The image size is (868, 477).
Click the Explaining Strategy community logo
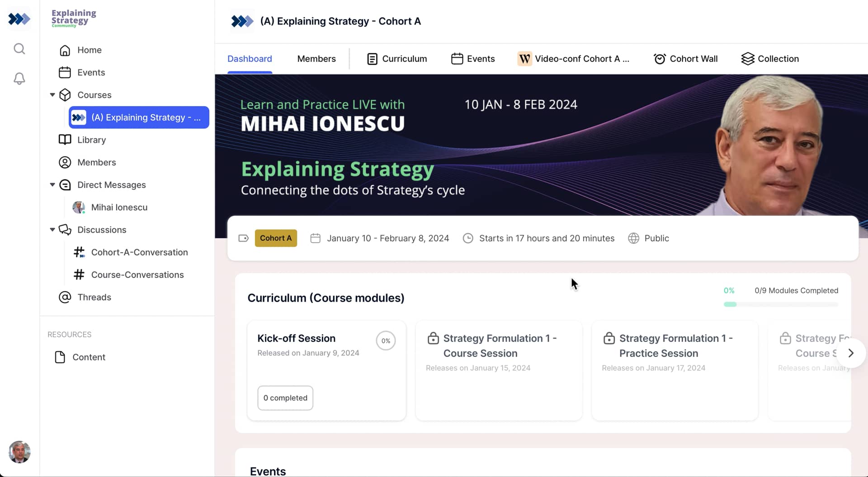pos(73,18)
